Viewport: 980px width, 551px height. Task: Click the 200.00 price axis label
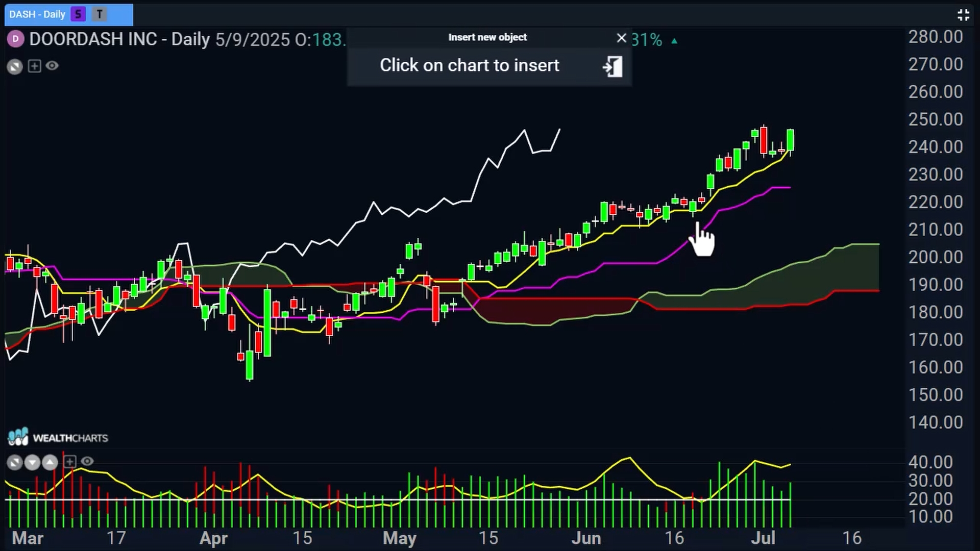tap(935, 257)
